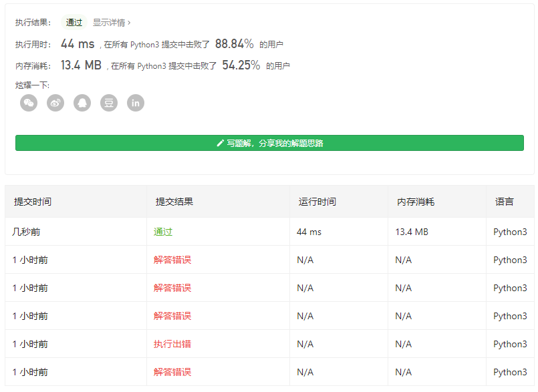538x392 pixels.
Task: Open the 执行出错 submission result
Action: pyautogui.click(x=172, y=344)
